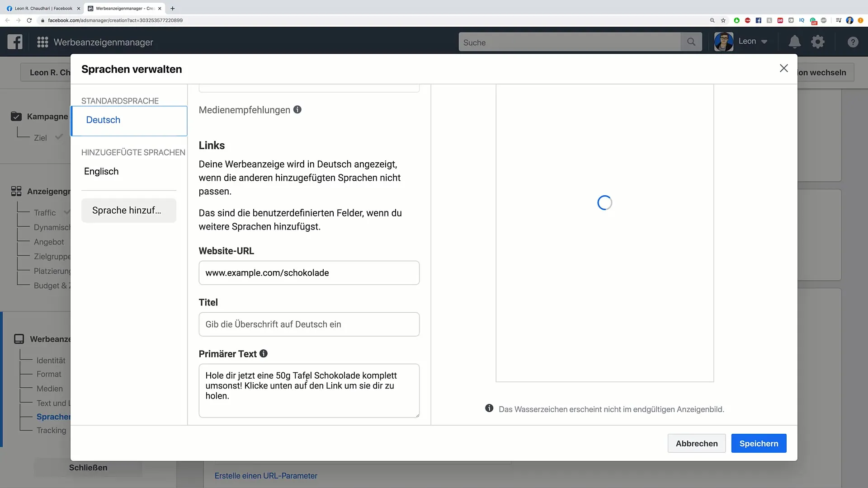Click the Speichern button
The height and width of the screenshot is (488, 868).
click(759, 443)
